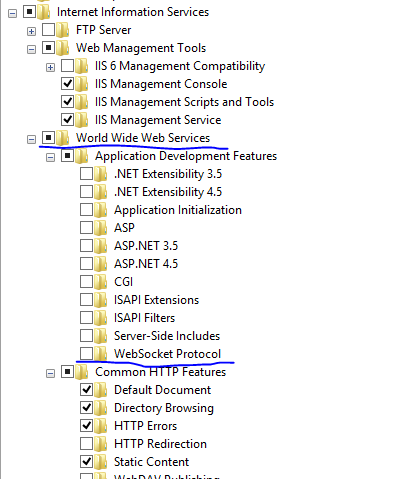This screenshot has height=479, width=399.
Task: Enable WebSocket Protocol checkbox
Action: coord(86,354)
